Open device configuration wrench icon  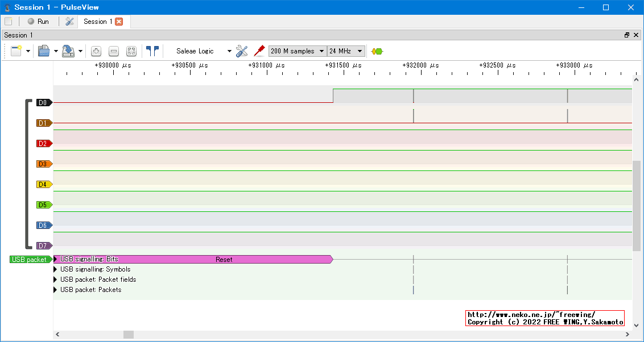pyautogui.click(x=242, y=51)
